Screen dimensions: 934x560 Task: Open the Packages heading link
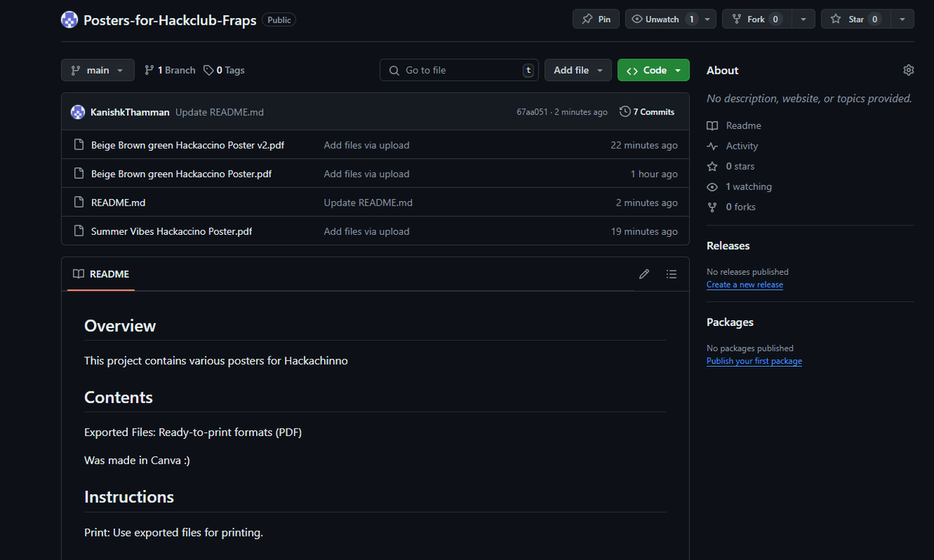coord(730,322)
